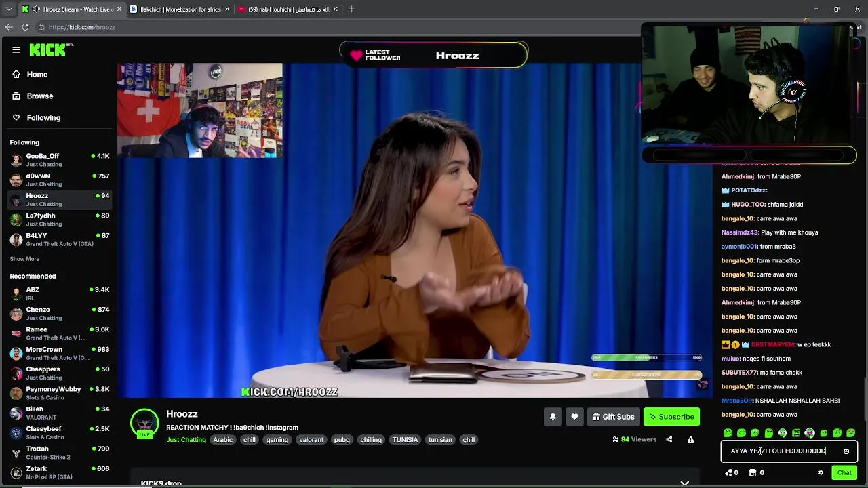Insert first green quick emote
Image resolution: width=868 pixels, height=488 pixels.
click(728, 432)
